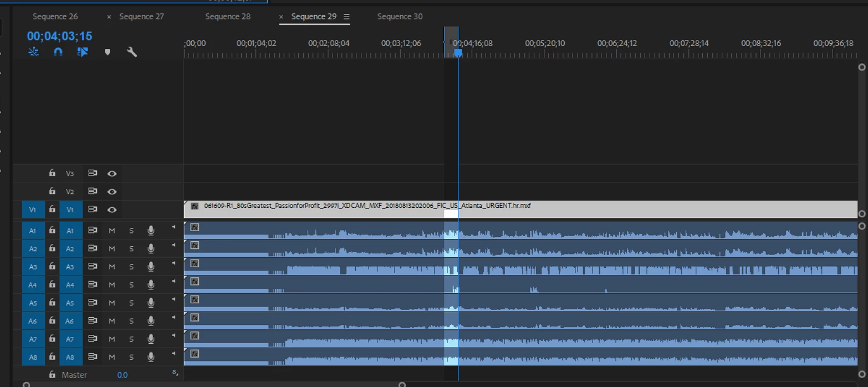Open Timeline display settings wrench
This screenshot has width=868, height=387.
132,52
